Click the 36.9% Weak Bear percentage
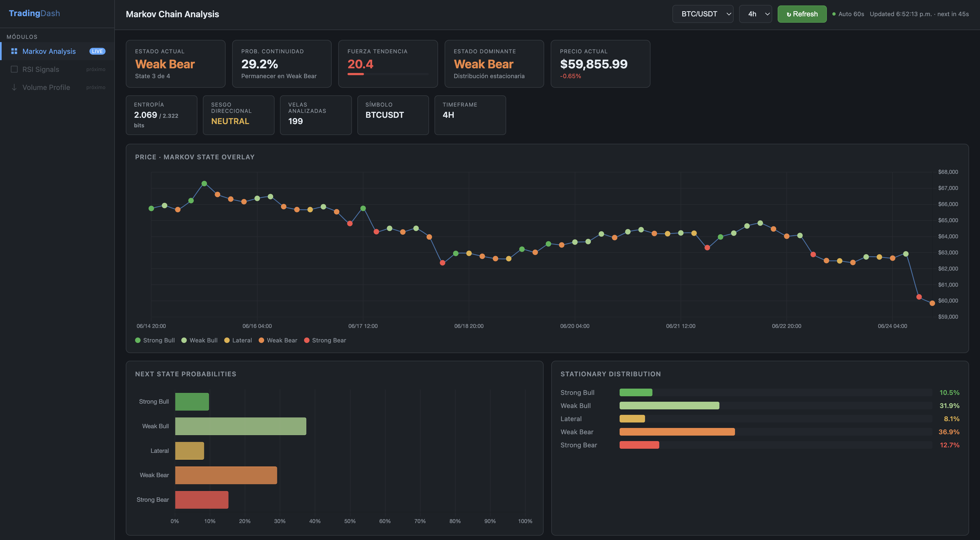980x540 pixels. [949, 432]
